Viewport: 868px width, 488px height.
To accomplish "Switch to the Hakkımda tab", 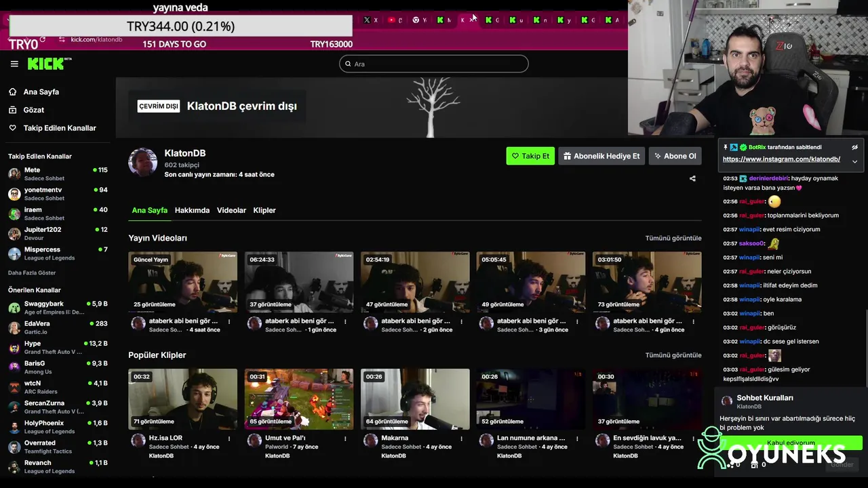I will [x=192, y=210].
